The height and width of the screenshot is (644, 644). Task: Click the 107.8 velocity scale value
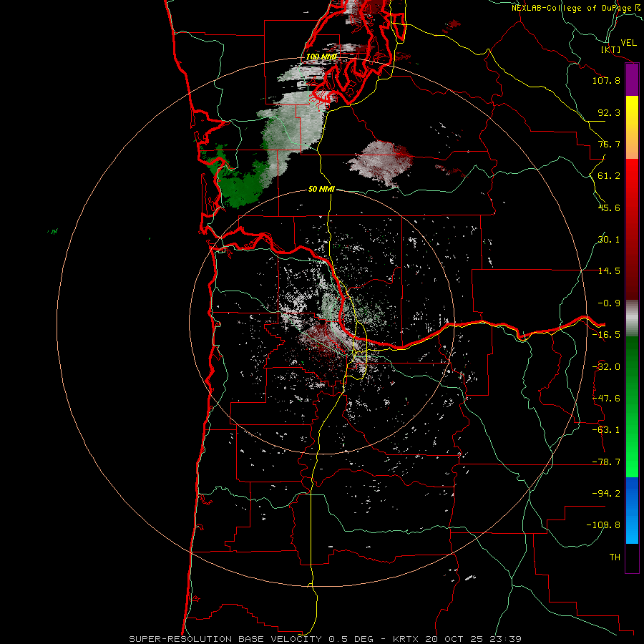click(606, 80)
